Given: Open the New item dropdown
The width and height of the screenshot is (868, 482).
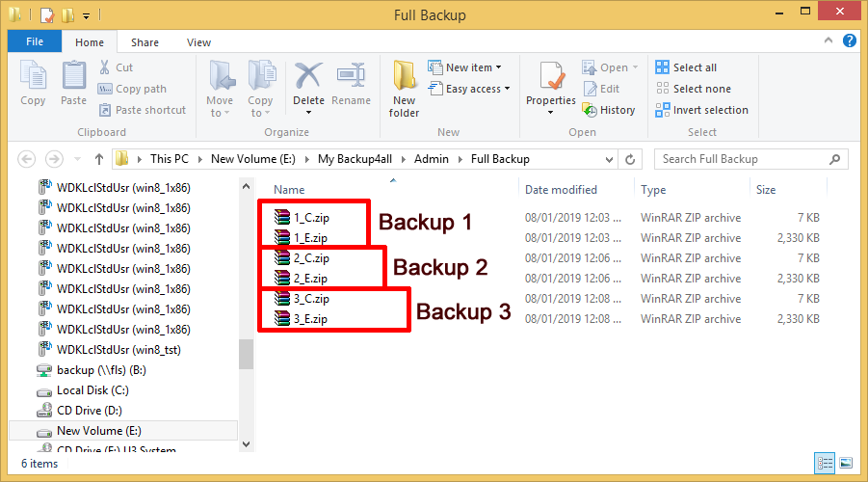Looking at the screenshot, I should coord(464,67).
